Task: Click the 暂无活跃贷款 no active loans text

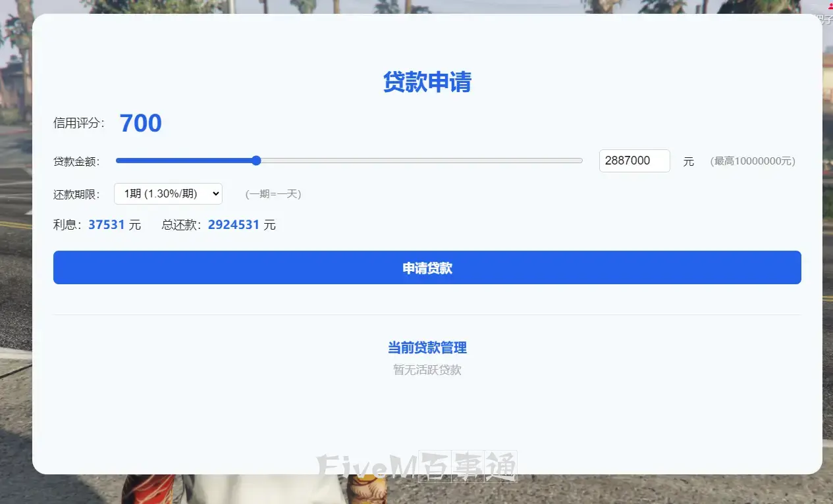Action: [427, 369]
